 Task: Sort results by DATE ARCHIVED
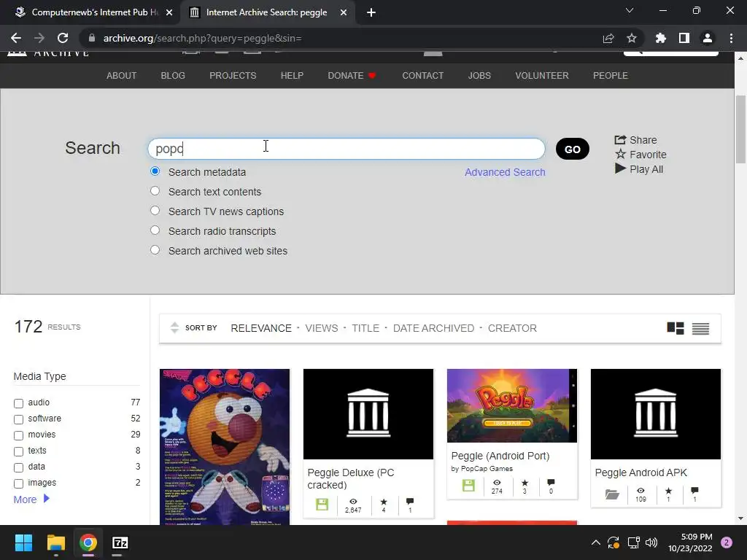pos(433,328)
